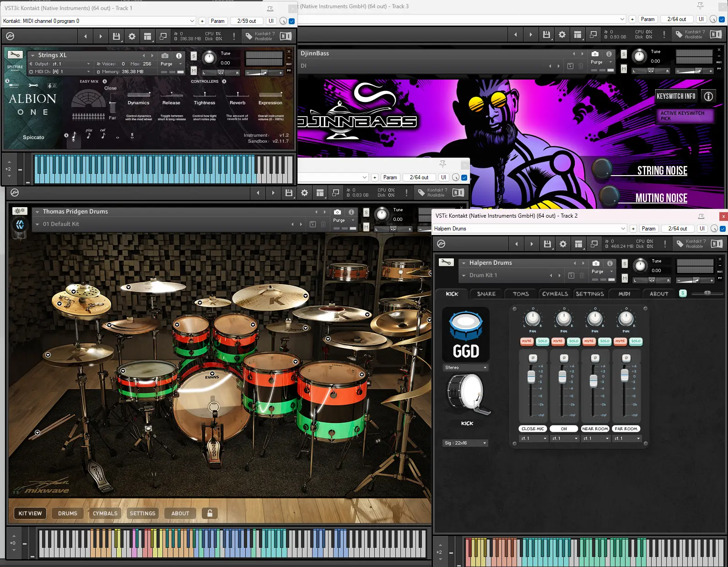The height and width of the screenshot is (567, 728).
Task: Click the Easy Mix info icon in Albion One
Action: 105,81
